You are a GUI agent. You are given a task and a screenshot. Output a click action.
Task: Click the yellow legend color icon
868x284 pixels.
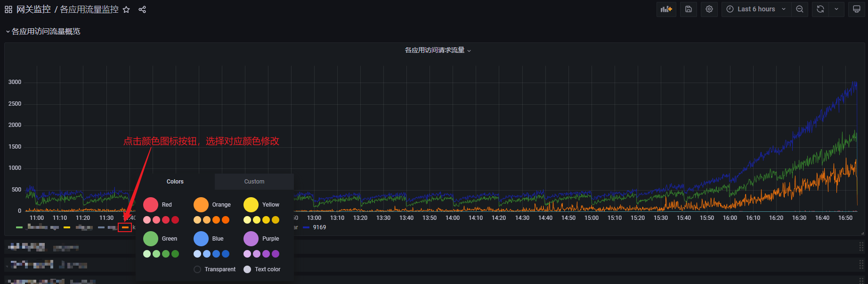point(67,227)
